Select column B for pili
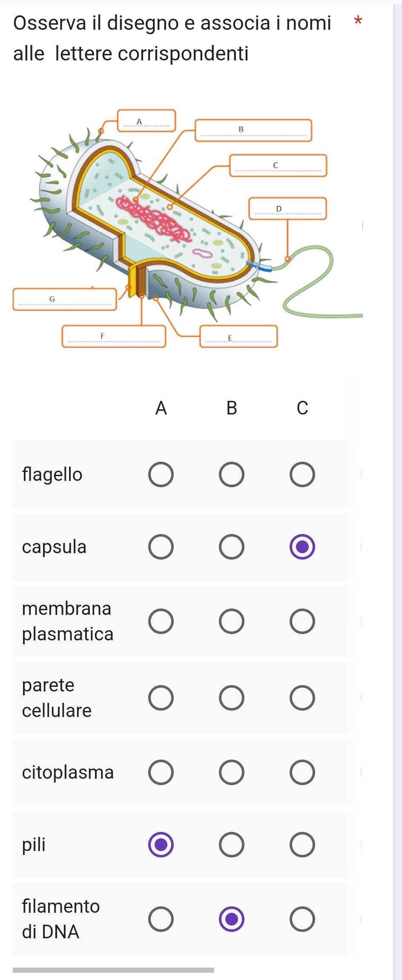This screenshot has height=980, width=402. point(232,845)
